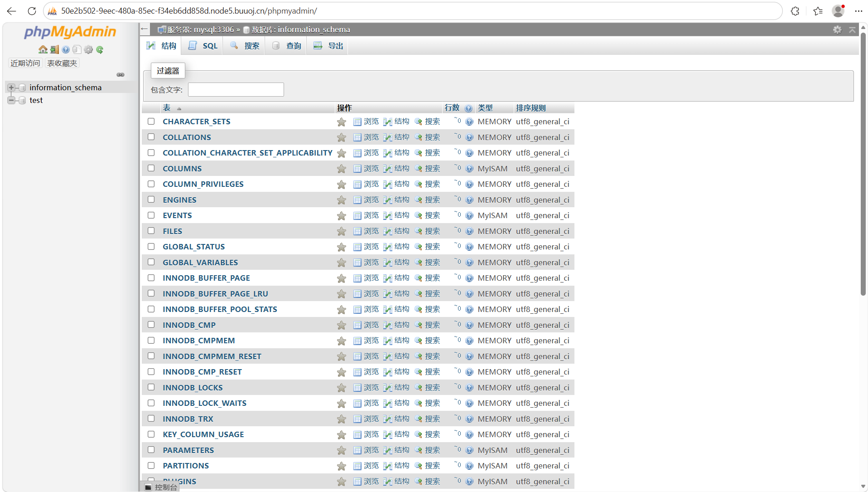
Task: Click server mysql:3306 breadcrumb link
Action: pyautogui.click(x=200, y=29)
